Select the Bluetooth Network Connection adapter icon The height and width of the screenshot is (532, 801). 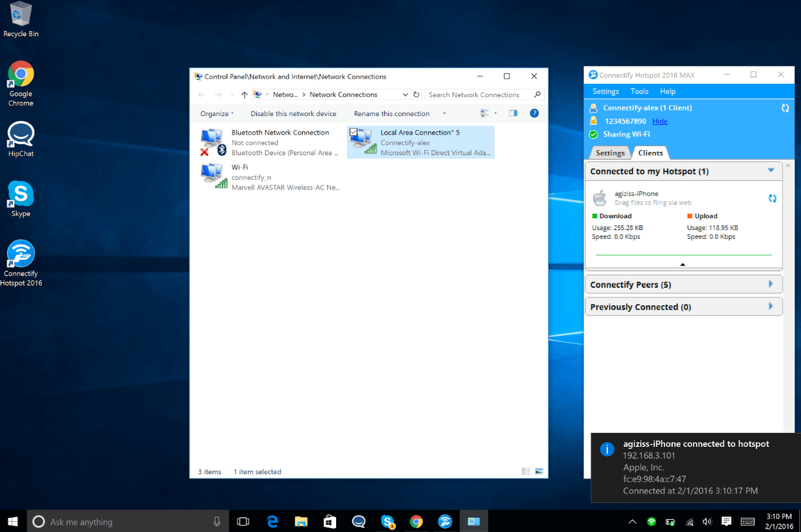pyautogui.click(x=213, y=142)
